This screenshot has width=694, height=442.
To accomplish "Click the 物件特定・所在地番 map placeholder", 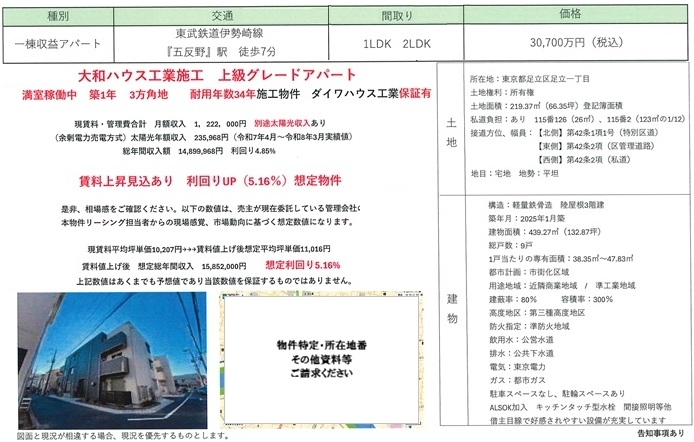I will coord(321,359).
